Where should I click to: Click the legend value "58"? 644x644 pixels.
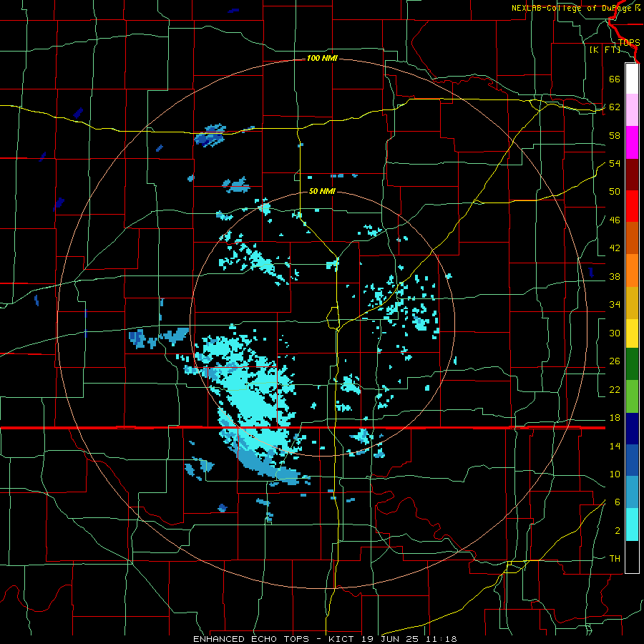pos(615,135)
